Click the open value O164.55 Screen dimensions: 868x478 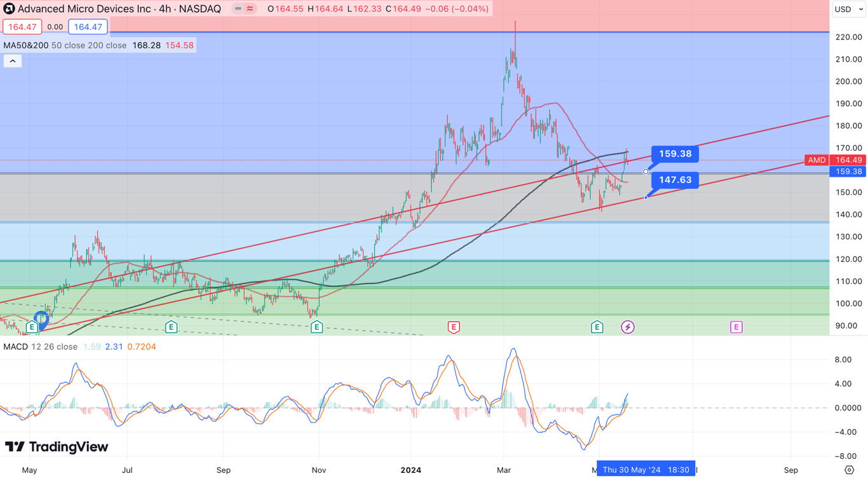(285, 9)
